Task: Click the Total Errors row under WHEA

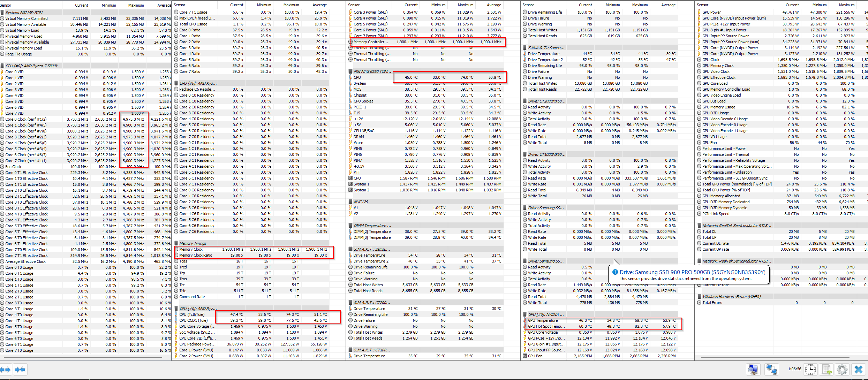Action: (x=712, y=303)
